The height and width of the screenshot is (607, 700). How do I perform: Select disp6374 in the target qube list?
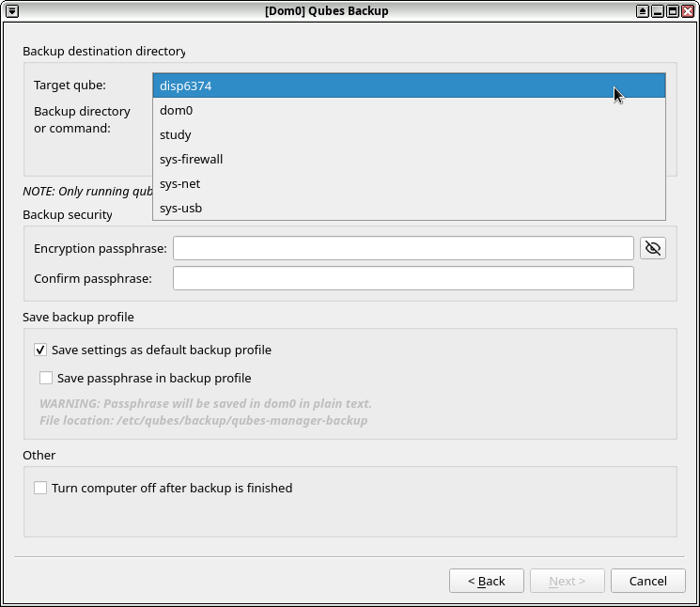pos(409,86)
